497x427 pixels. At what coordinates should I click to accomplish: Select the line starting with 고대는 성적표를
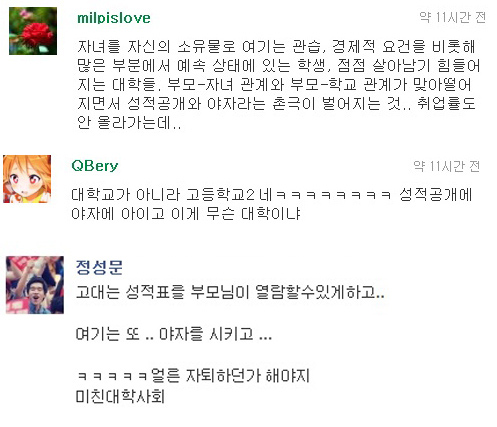pos(230,292)
